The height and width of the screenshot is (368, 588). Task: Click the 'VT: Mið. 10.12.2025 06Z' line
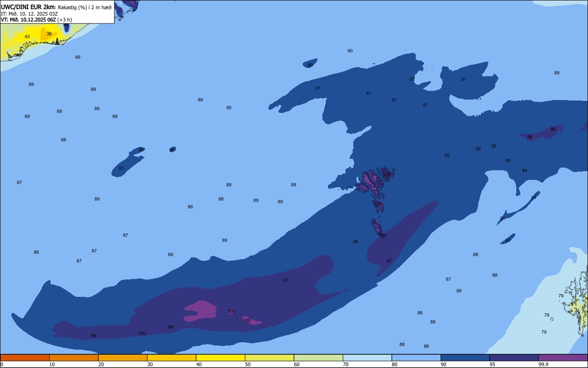[x=28, y=20]
